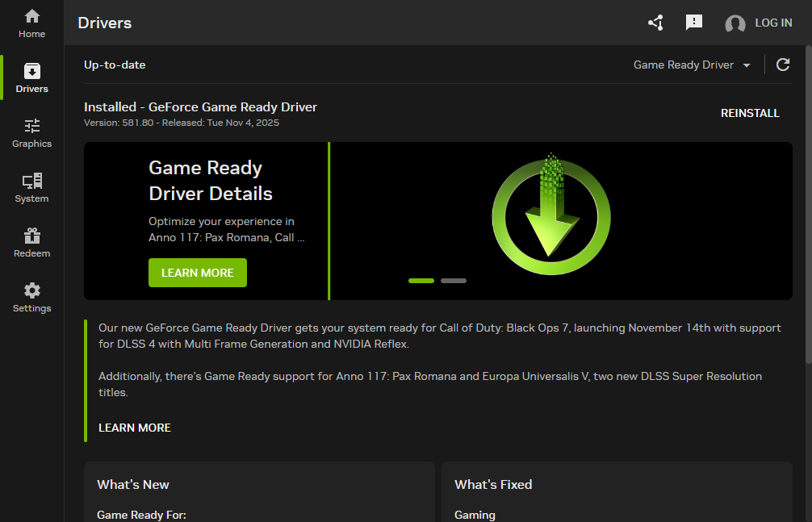Open the feedback message icon
This screenshot has width=812, height=522.
(x=694, y=23)
